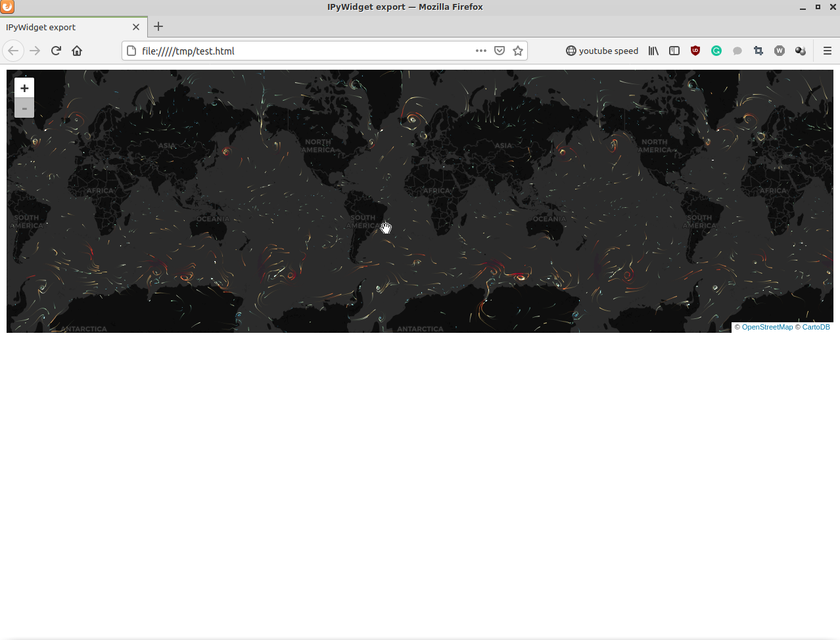
Task: Click the screenshot crop extension icon
Action: 758,51
